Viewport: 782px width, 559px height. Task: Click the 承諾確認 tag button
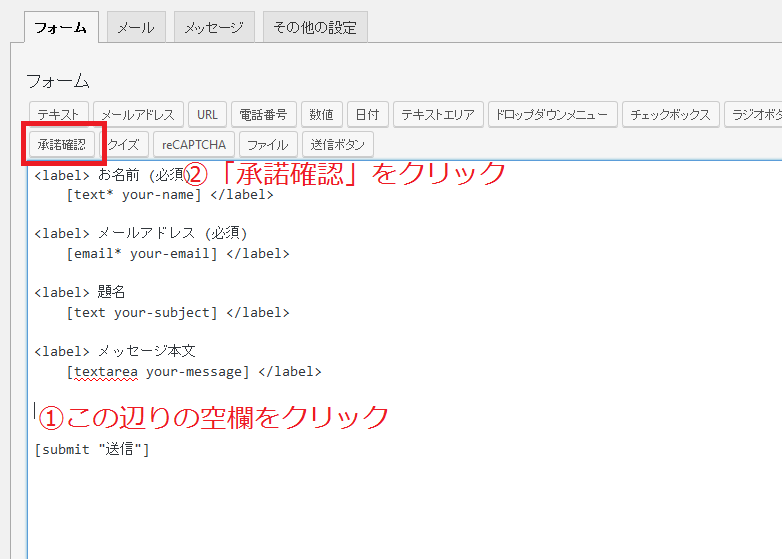61,144
